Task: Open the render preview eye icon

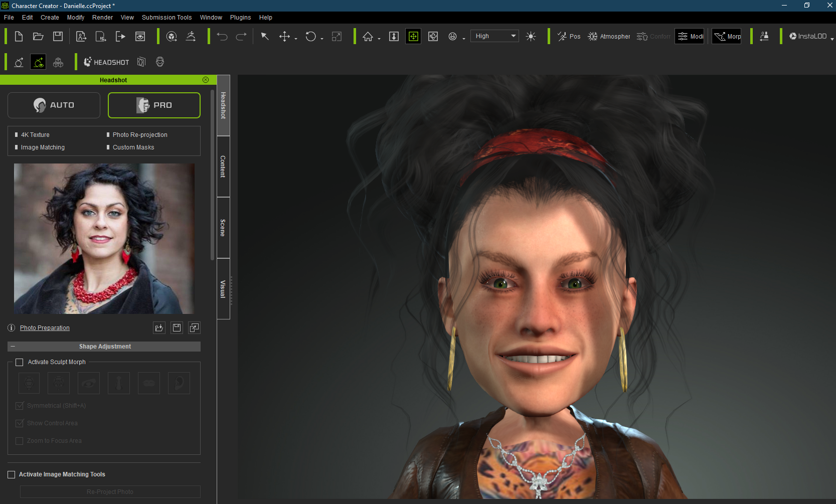Action: (140, 36)
